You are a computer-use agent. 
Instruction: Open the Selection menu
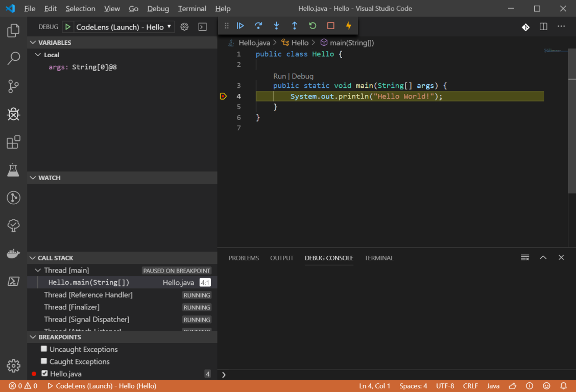coord(81,9)
